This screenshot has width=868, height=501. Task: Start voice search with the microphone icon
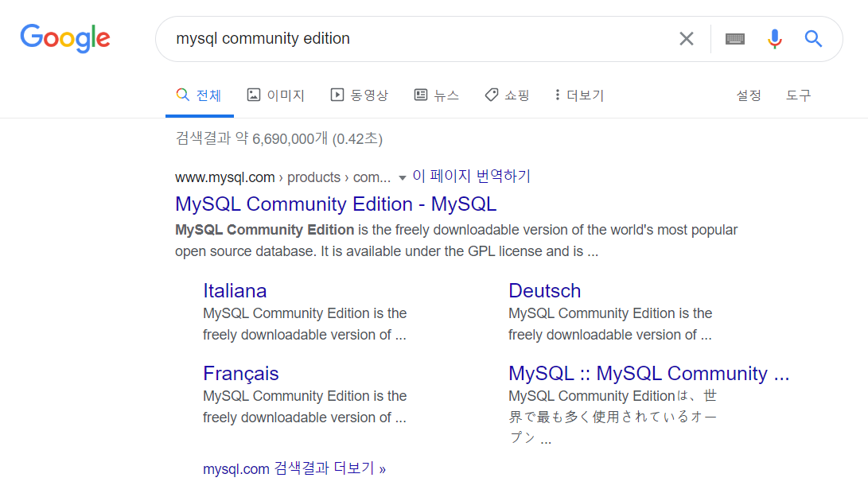click(x=774, y=39)
